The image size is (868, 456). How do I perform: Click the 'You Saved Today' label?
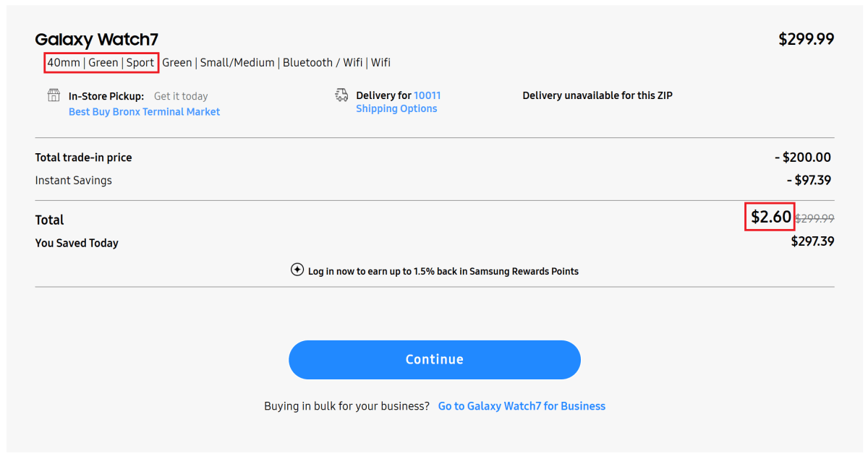pyautogui.click(x=77, y=244)
